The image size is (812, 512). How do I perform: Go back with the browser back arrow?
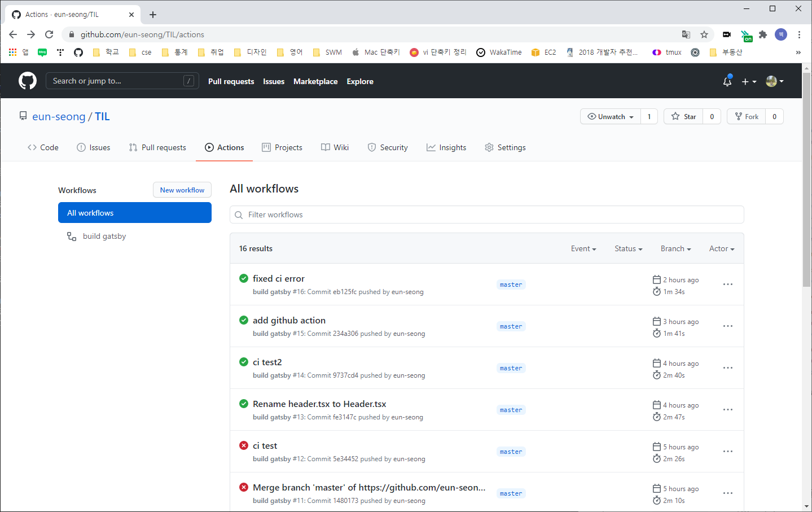13,34
